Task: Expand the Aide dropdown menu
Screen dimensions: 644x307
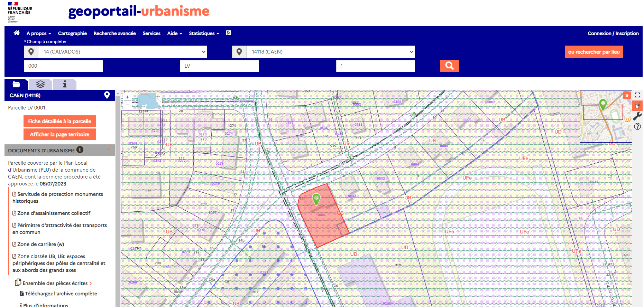Action: [x=175, y=33]
